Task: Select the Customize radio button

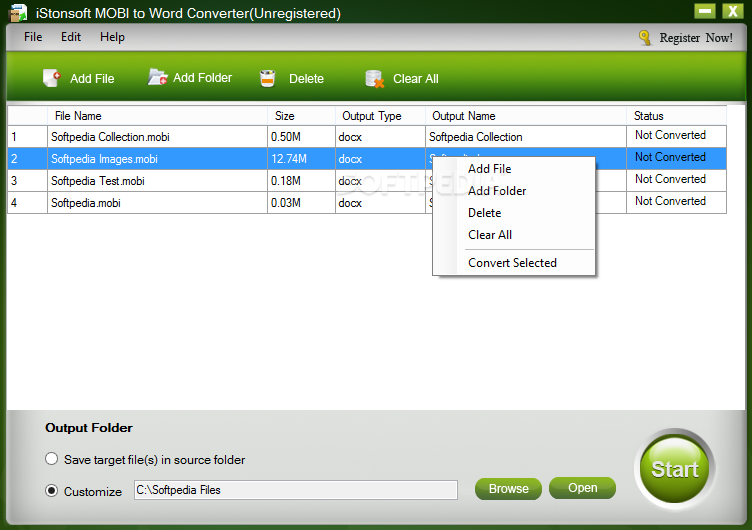Action: (x=51, y=491)
